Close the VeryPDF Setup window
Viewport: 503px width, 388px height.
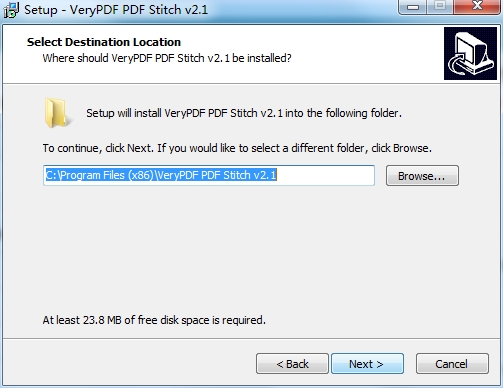(477, 6)
